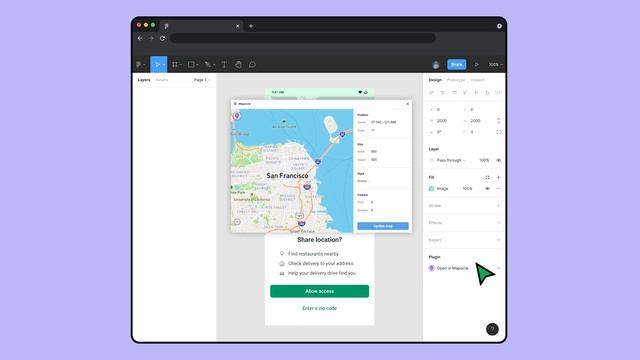Switch to the Assets tab

coord(162,80)
